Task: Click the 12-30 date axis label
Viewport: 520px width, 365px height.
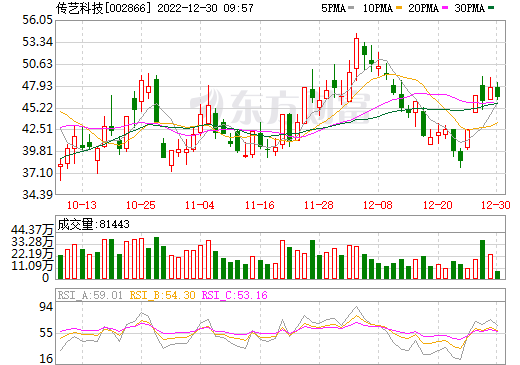Action: click(x=496, y=205)
